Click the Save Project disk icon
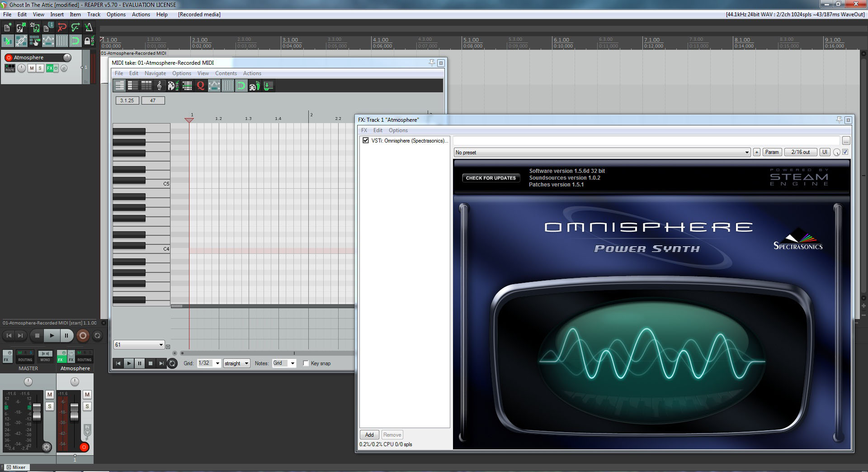Viewport: 868px width, 472px height. pyautogui.click(x=34, y=28)
